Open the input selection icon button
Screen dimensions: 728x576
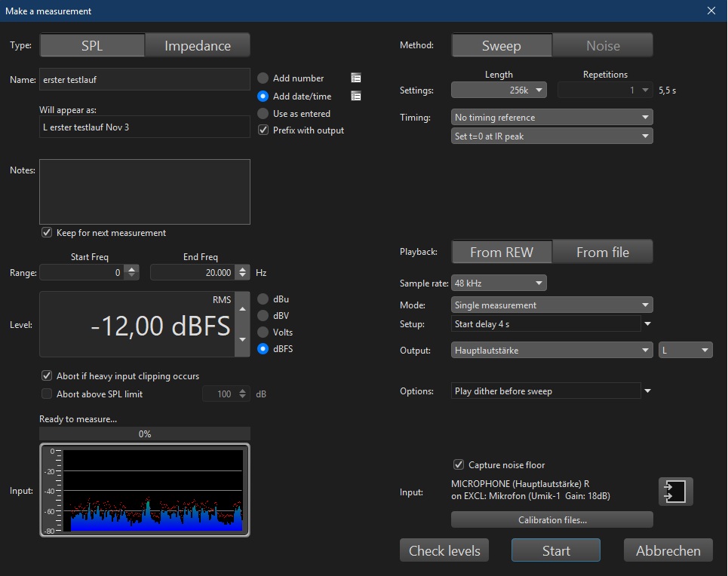coord(675,492)
